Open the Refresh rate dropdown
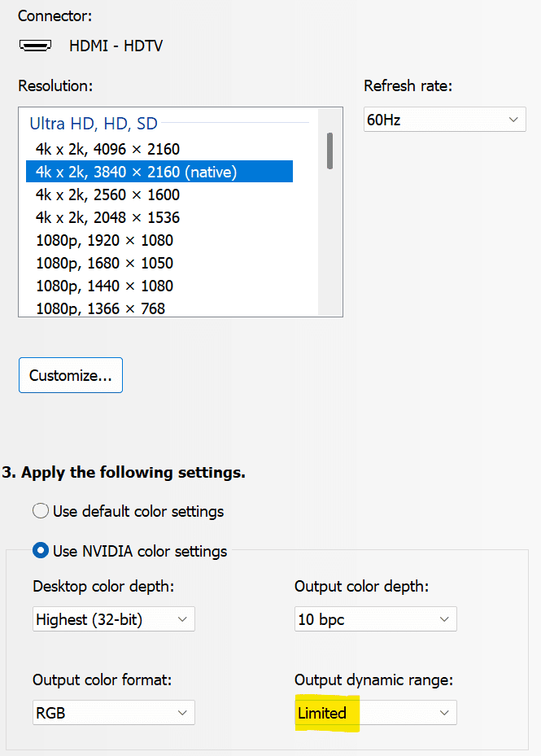541x756 pixels. click(x=444, y=120)
